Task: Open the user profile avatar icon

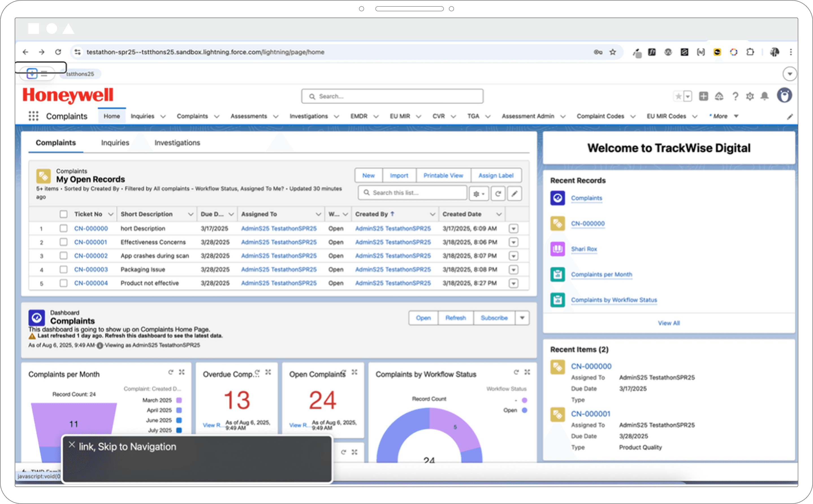Action: [x=784, y=96]
